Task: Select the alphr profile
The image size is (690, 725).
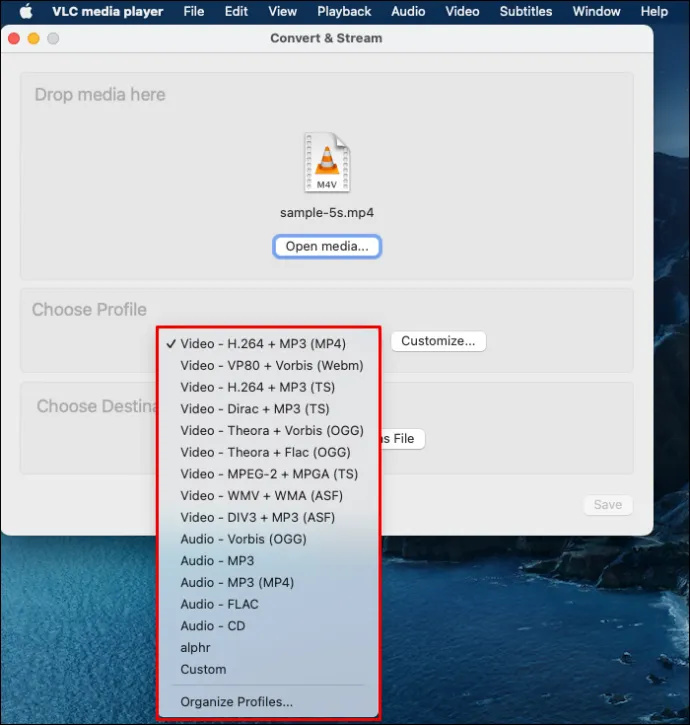Action: click(x=268, y=648)
